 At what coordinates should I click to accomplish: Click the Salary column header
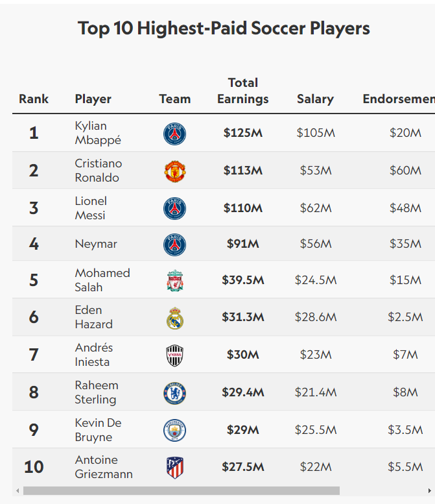tap(315, 99)
